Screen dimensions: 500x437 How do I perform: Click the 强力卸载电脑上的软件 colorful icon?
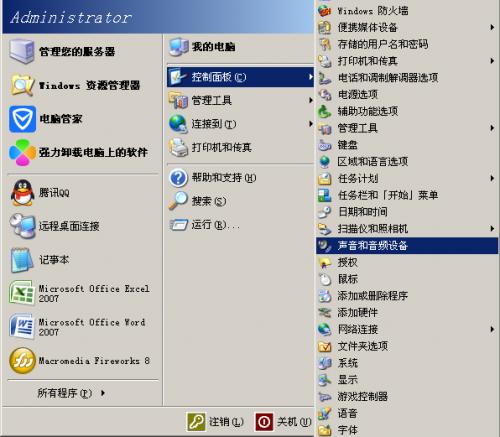point(22,153)
